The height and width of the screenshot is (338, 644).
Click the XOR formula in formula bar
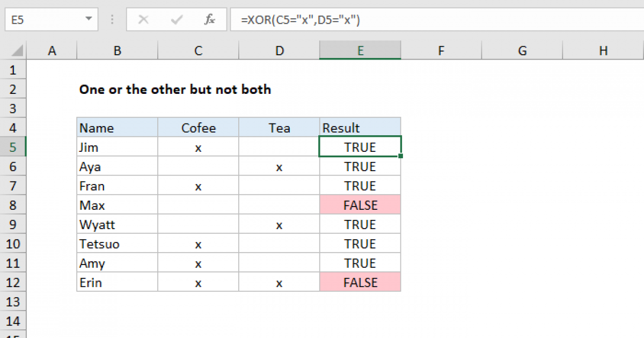300,20
